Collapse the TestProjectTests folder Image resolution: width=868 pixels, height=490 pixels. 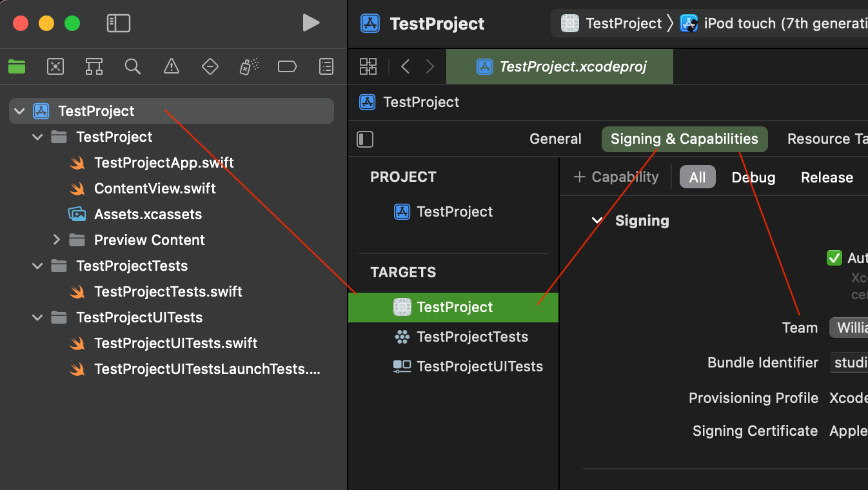click(37, 266)
